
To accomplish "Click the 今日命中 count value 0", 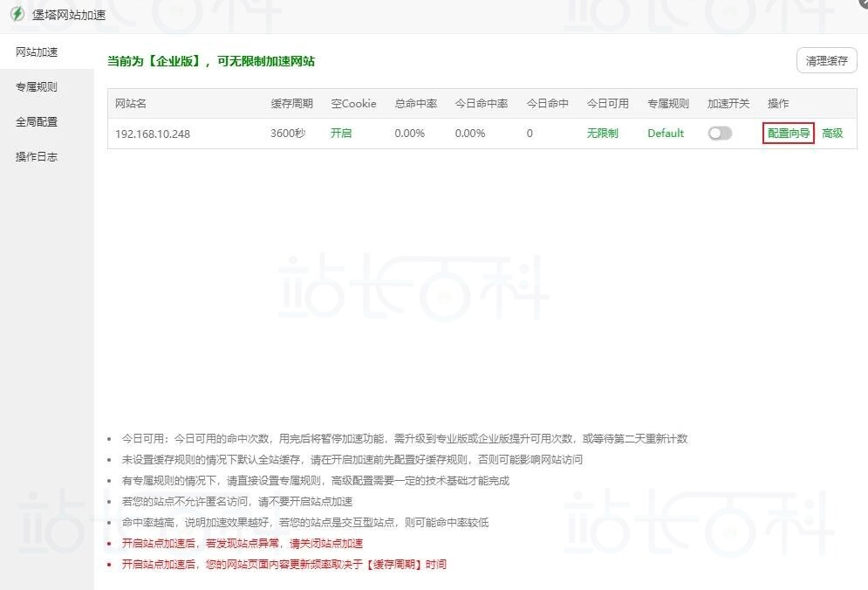I will 530,133.
